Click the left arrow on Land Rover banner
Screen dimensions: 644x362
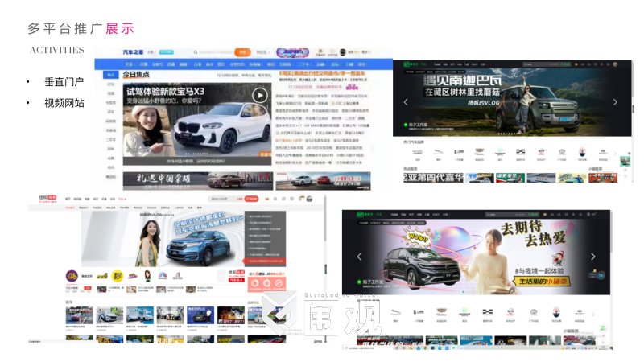pos(406,102)
